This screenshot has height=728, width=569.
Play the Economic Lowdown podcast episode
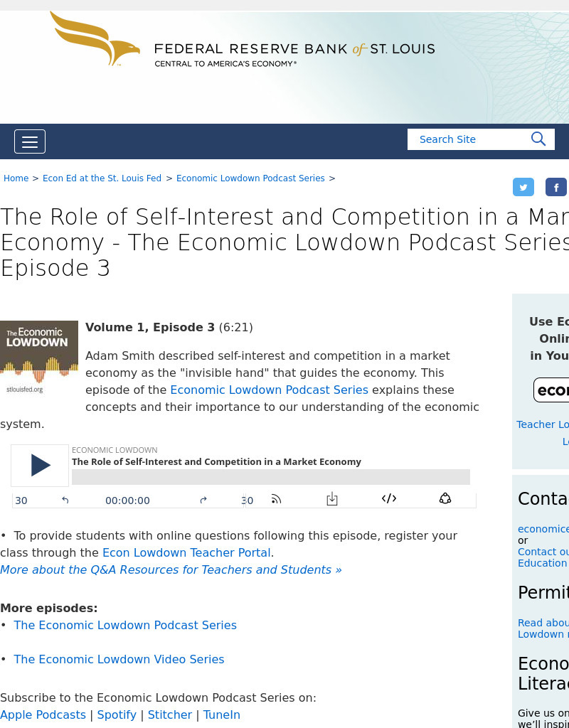39,466
